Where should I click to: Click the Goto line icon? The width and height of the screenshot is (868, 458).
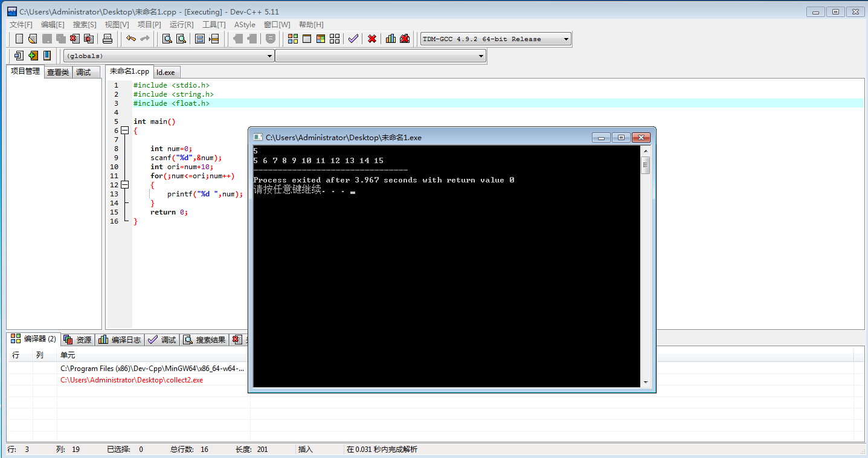tap(214, 39)
